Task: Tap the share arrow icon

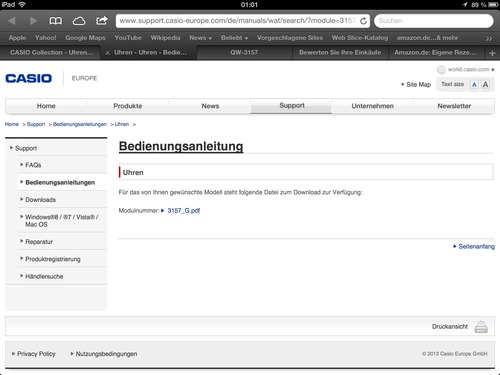Action: (x=102, y=21)
